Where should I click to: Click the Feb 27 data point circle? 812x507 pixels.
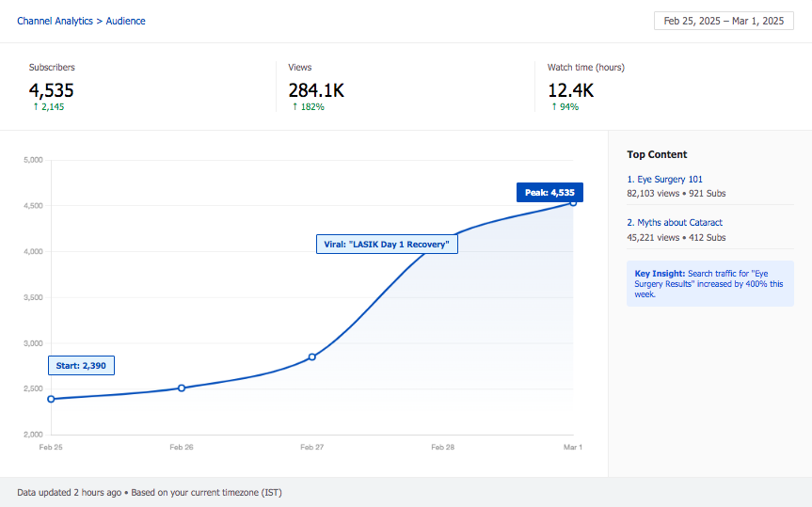coord(312,356)
